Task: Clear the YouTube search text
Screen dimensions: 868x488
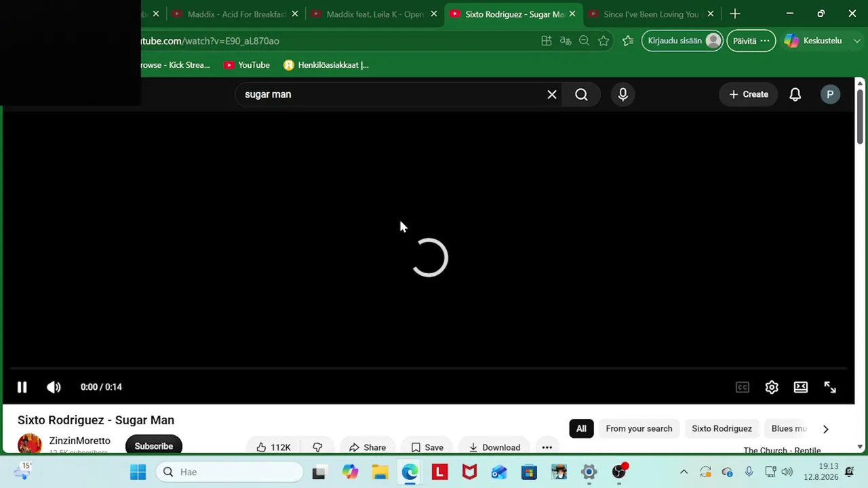Action: pyautogui.click(x=552, y=94)
